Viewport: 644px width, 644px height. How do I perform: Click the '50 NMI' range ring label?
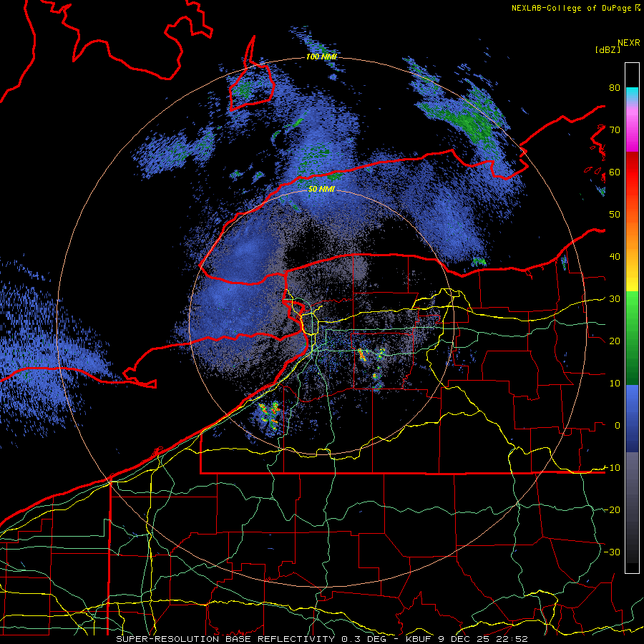click(x=321, y=190)
